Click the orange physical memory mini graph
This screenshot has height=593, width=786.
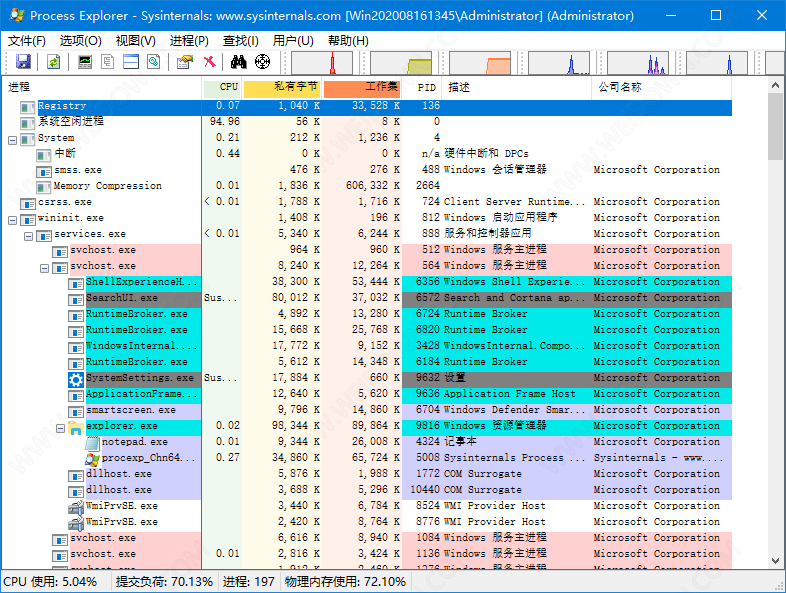(x=480, y=63)
